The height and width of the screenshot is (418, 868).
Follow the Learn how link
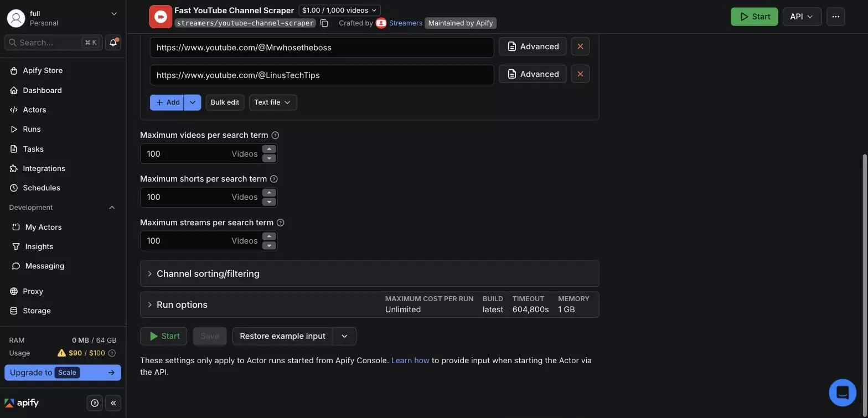coord(410,360)
